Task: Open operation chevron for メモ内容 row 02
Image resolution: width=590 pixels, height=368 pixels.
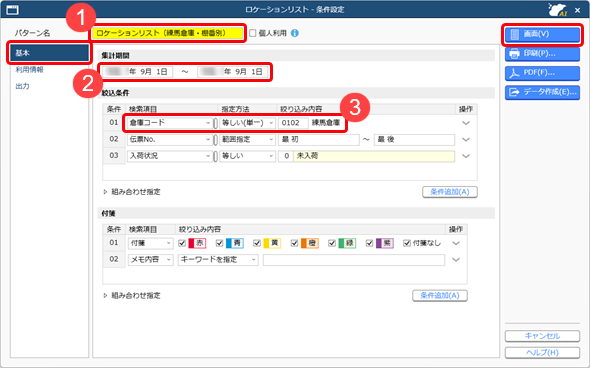Action: click(456, 260)
